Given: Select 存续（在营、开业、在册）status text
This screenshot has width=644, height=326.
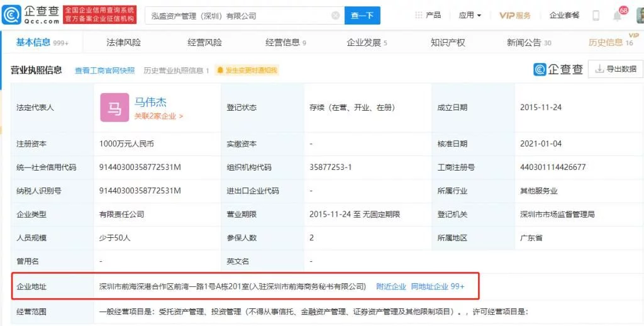Looking at the screenshot, I should click(352, 108).
